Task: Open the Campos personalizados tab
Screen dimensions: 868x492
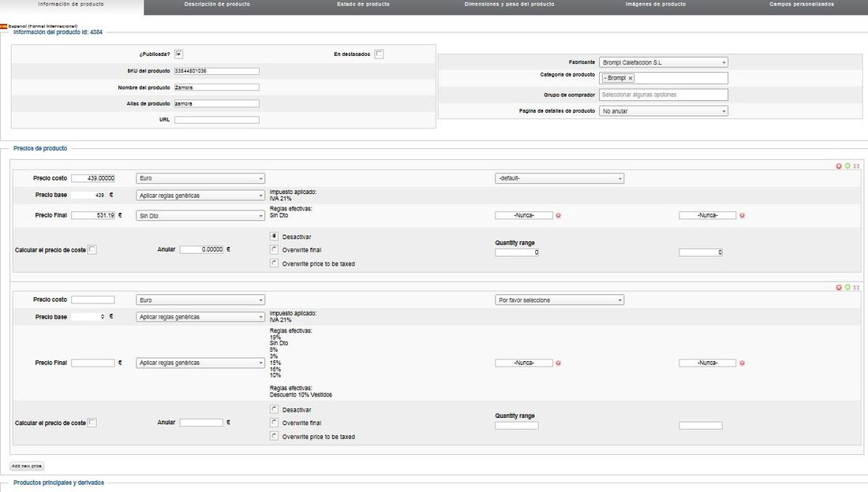Action: (802, 5)
